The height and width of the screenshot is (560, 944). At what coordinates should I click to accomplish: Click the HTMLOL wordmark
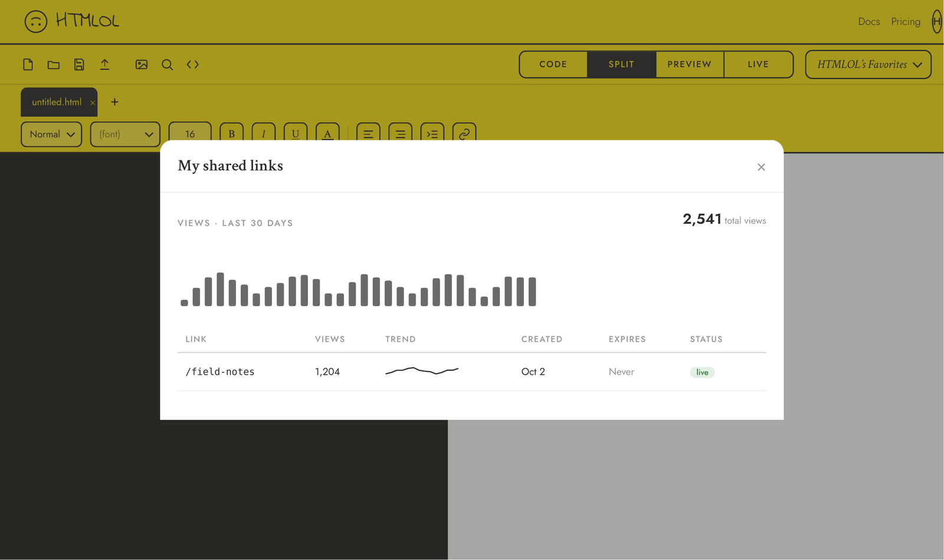(87, 21)
